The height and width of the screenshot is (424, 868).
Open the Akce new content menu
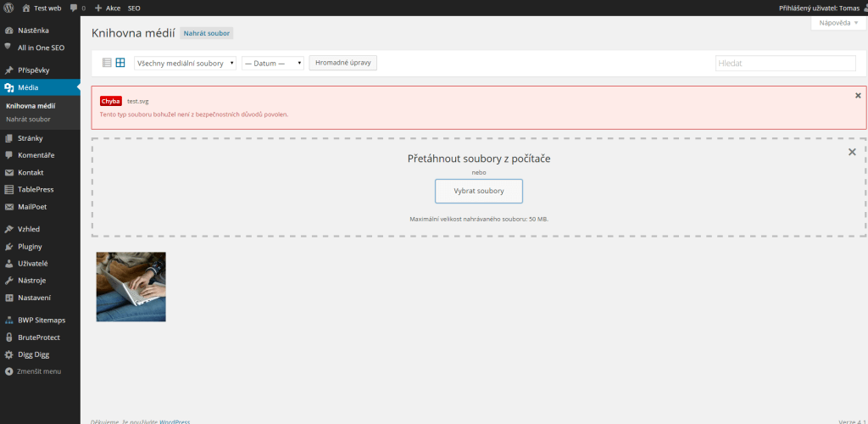pyautogui.click(x=108, y=8)
